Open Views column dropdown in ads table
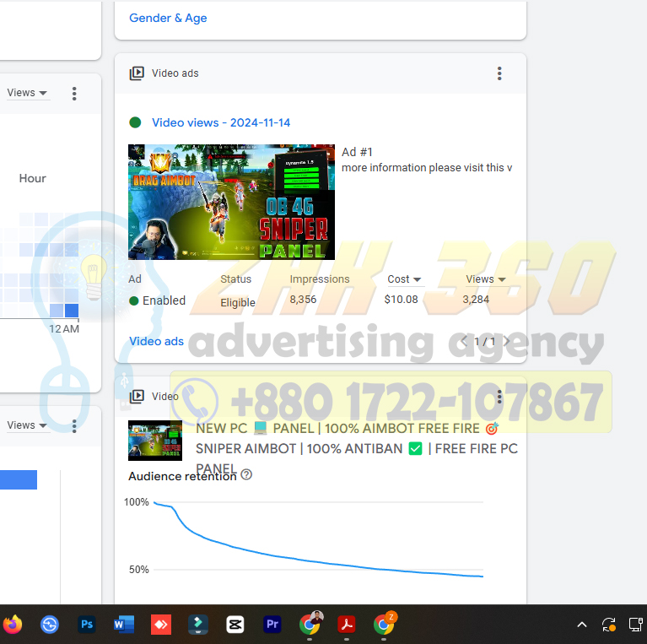Image resolution: width=647 pixels, height=644 pixels. click(486, 279)
